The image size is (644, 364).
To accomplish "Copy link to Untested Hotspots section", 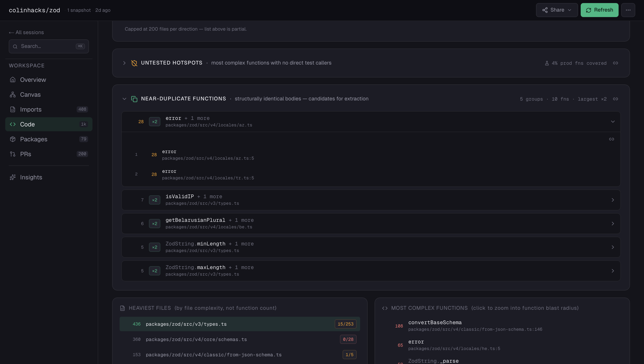I will (x=616, y=63).
